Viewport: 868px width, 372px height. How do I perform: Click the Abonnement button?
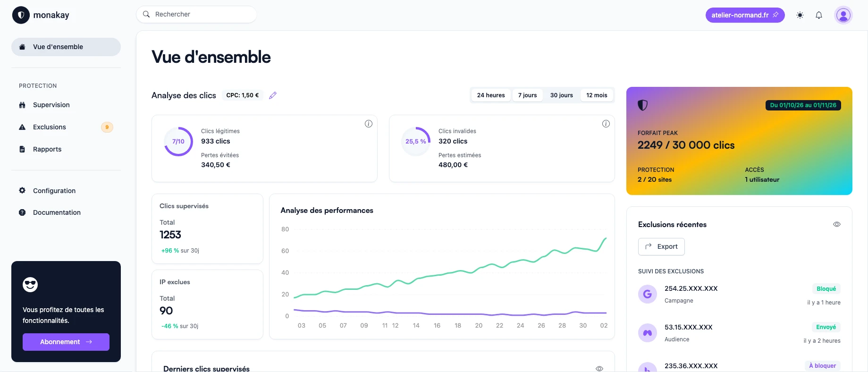(x=66, y=342)
